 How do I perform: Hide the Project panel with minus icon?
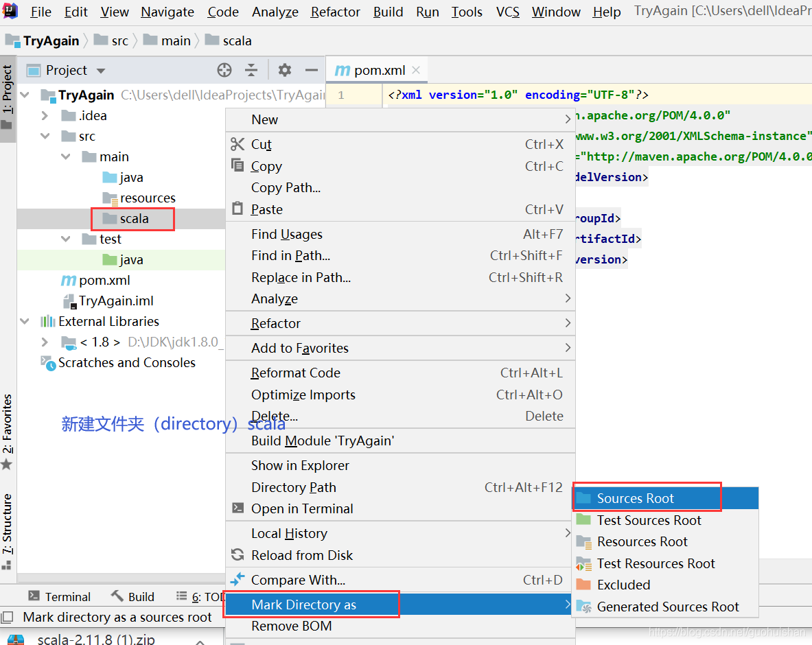[x=311, y=70]
